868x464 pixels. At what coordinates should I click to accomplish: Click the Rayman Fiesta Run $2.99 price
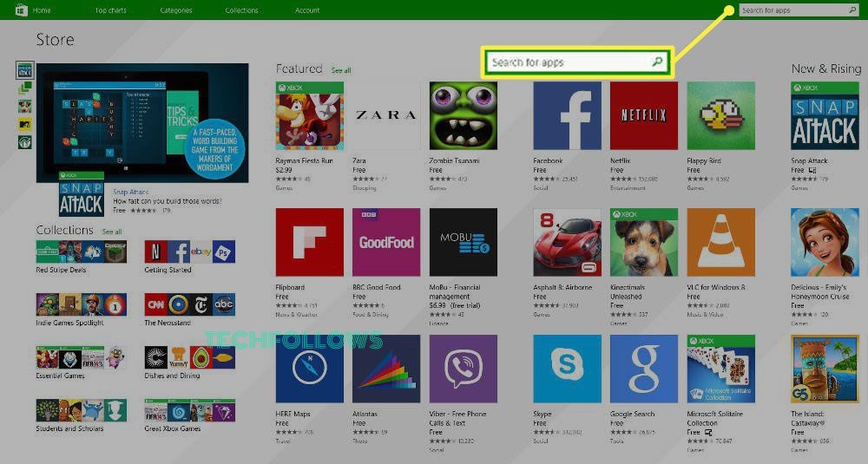pos(284,170)
